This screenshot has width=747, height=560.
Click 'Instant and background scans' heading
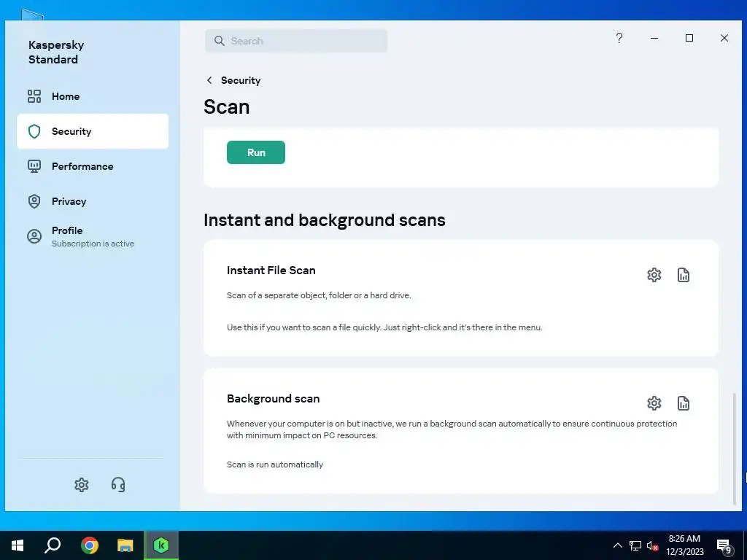325,220
